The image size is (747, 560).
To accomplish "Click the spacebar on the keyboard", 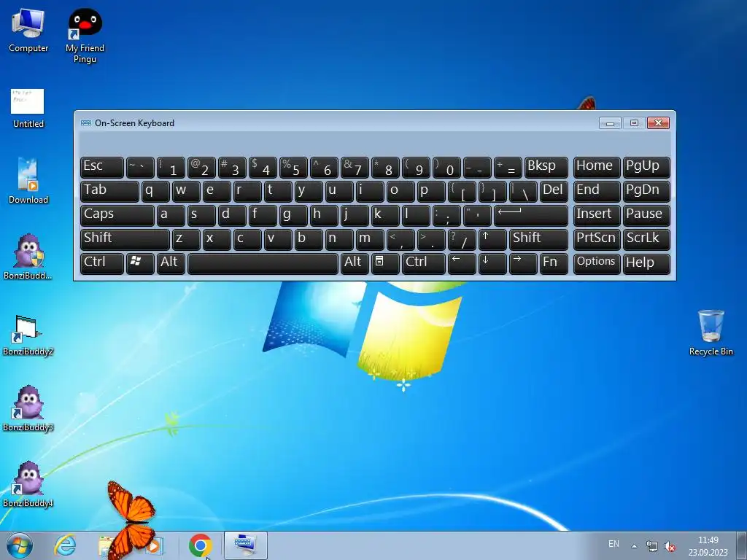I will pyautogui.click(x=263, y=264).
